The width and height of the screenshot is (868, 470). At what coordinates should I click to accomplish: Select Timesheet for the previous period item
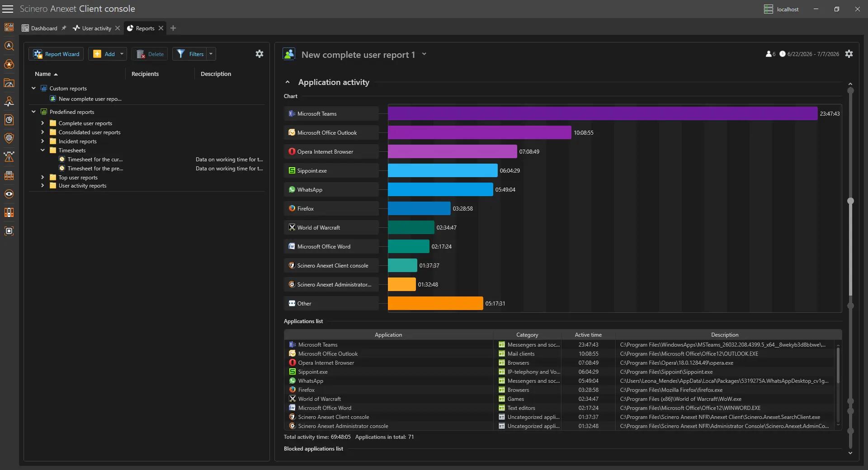point(95,168)
